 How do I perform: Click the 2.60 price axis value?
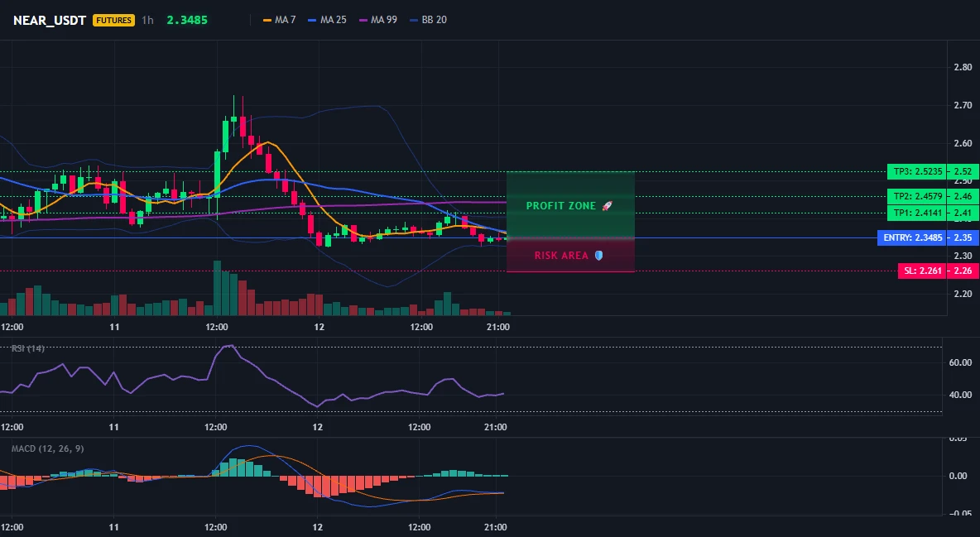[x=963, y=142]
